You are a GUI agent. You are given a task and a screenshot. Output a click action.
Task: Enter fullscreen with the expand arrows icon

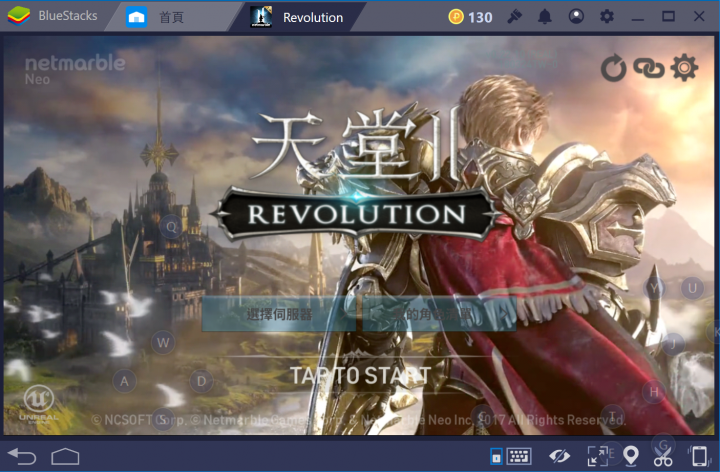point(597,456)
